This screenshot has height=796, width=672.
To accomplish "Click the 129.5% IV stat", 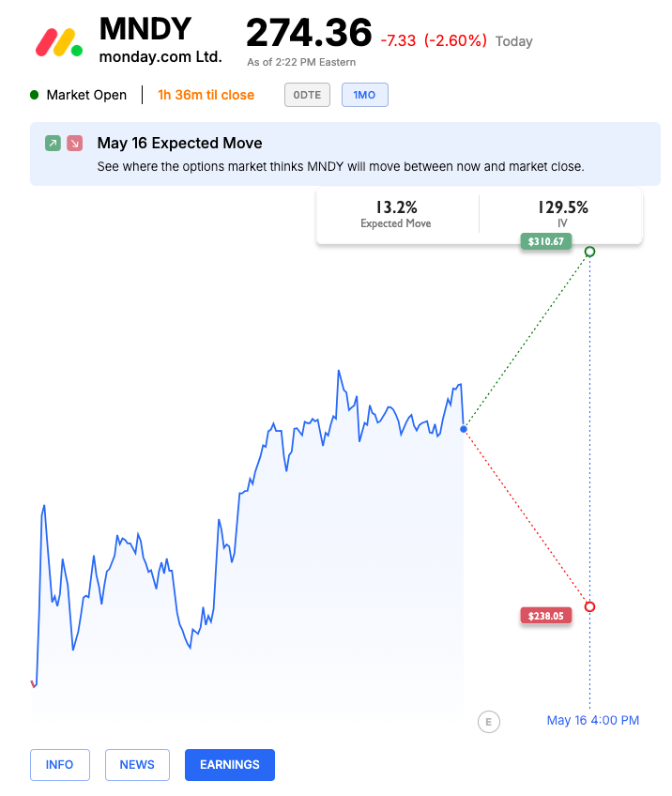I will (x=562, y=214).
